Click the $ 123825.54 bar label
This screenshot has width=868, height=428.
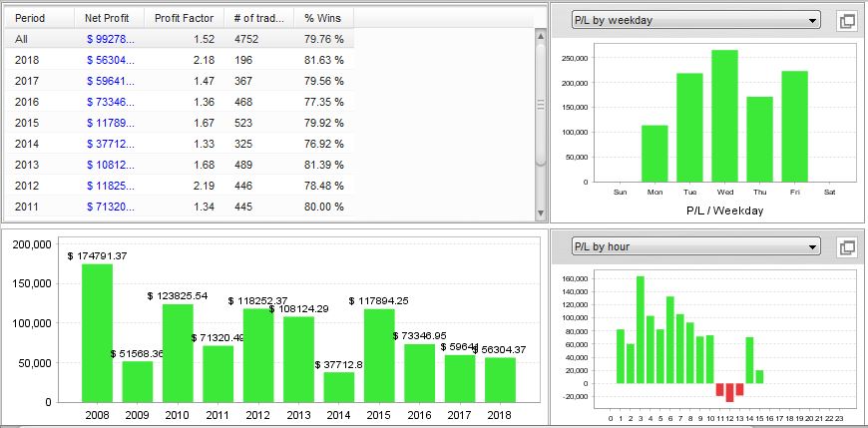(178, 296)
